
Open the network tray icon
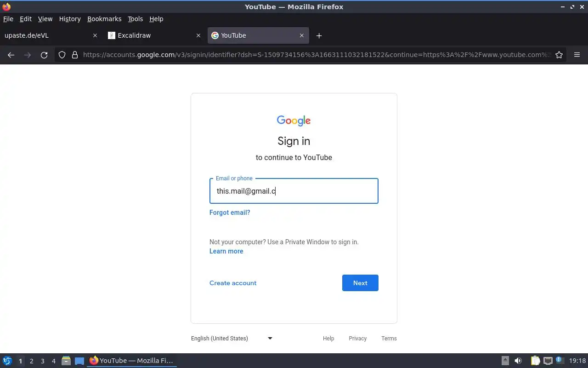(x=548, y=361)
